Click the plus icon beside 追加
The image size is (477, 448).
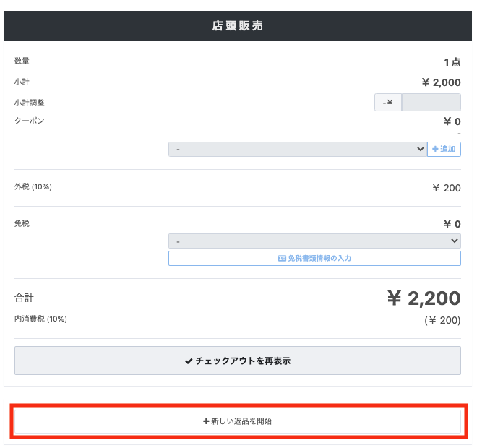point(434,150)
